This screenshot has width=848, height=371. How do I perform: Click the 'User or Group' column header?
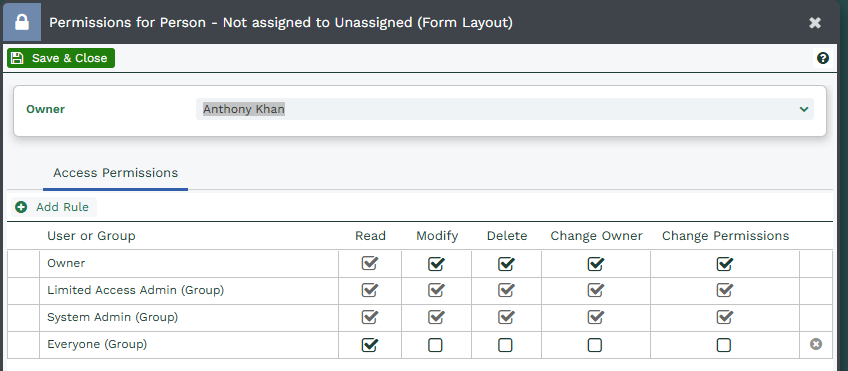tap(91, 236)
